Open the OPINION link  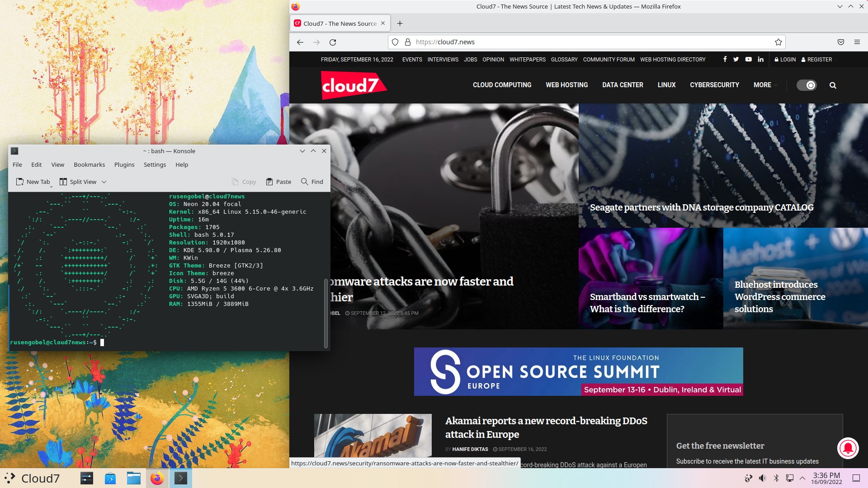pyautogui.click(x=493, y=60)
